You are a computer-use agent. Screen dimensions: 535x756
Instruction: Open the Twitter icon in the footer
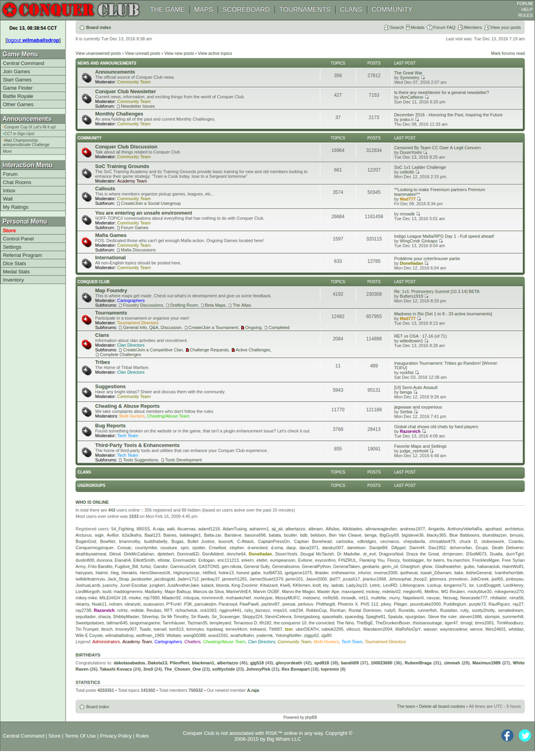(525, 735)
